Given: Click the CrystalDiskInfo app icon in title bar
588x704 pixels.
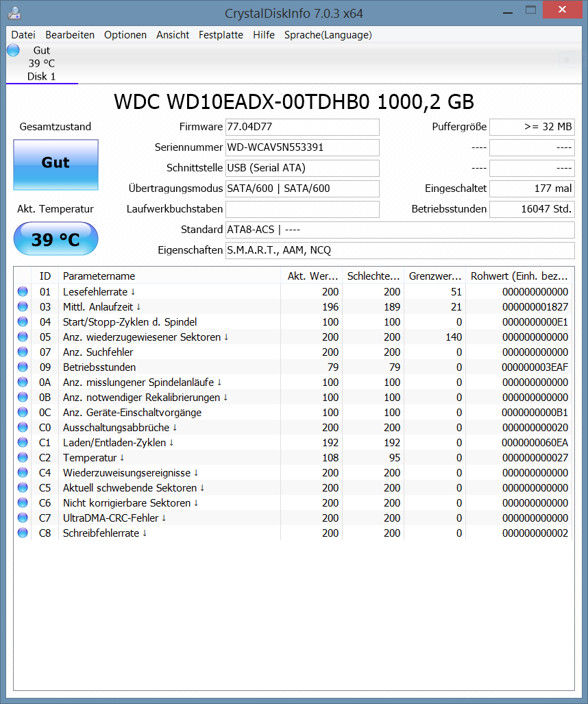Looking at the screenshot, I should coord(14,13).
